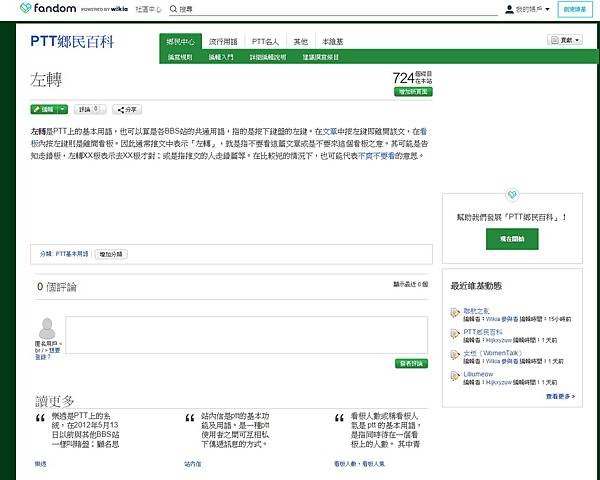Open the 女板 (WomenTalk) activity link
Viewport: 600px width, 480px height.
click(x=492, y=353)
